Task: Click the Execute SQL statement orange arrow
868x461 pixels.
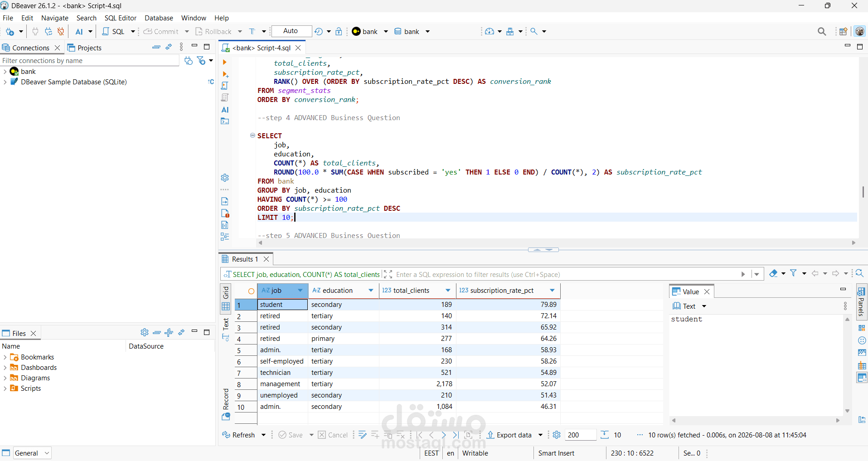Action: click(225, 62)
